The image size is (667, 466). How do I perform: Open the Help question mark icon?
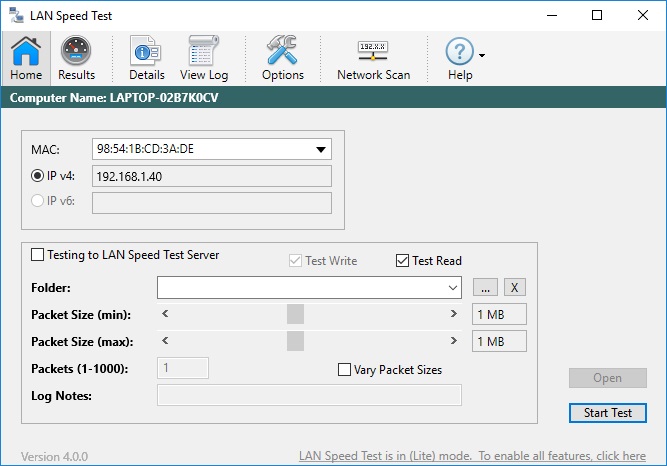pyautogui.click(x=459, y=58)
